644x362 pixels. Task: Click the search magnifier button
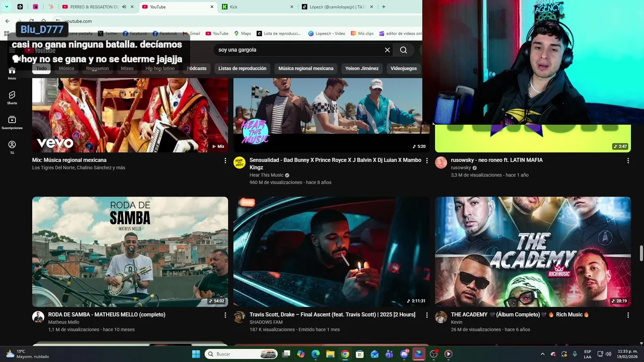[x=404, y=50]
